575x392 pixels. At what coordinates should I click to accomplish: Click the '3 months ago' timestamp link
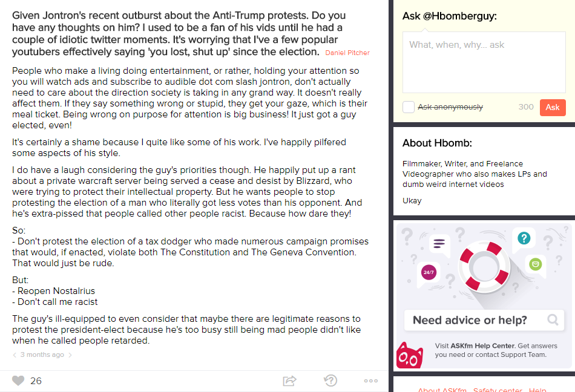42,354
